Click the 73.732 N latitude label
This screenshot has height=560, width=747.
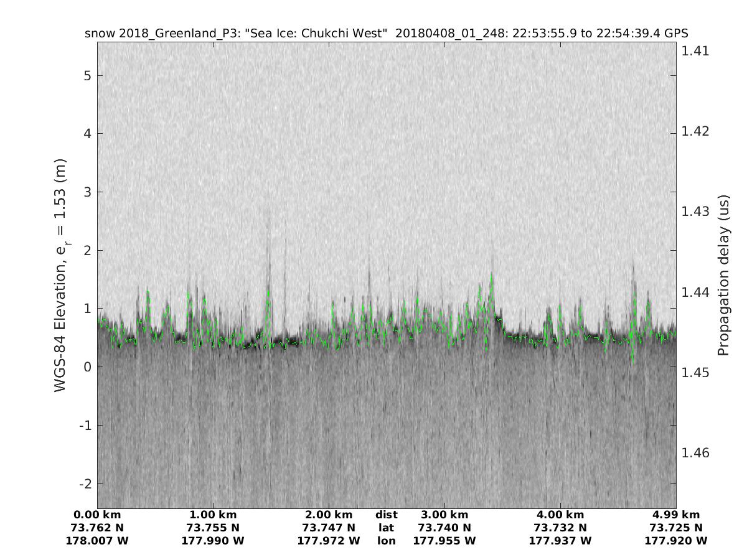tap(560, 528)
